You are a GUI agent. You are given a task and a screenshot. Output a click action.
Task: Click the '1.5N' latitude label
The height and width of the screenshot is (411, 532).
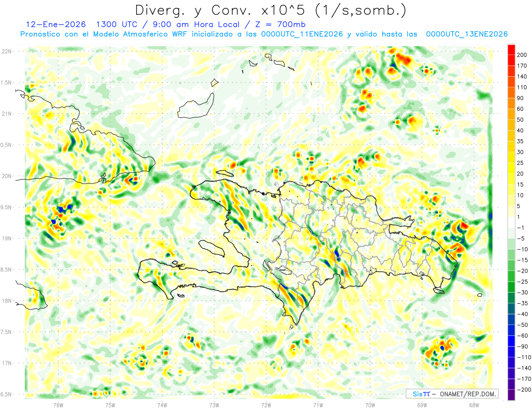tap(6, 82)
